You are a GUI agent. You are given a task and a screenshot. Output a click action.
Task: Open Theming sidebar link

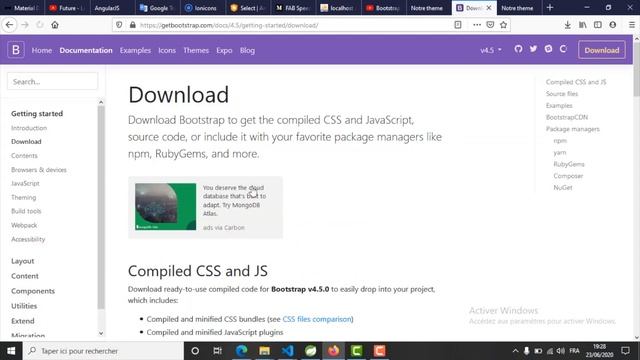(24, 197)
